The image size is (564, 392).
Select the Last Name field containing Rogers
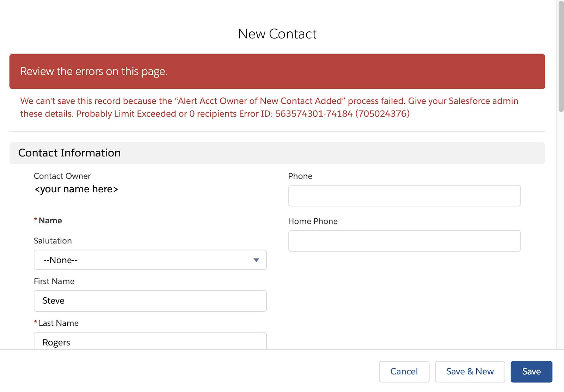click(x=150, y=341)
